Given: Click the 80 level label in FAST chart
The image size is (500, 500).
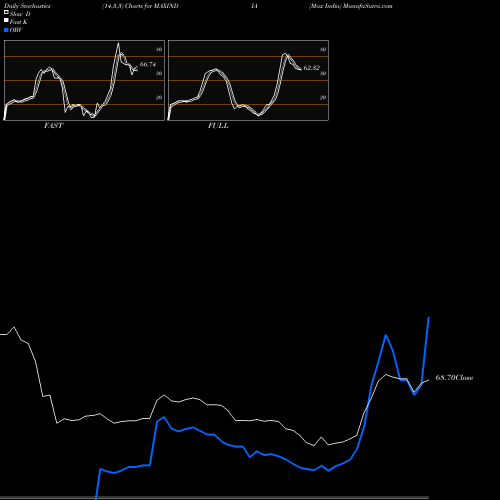Looking at the screenshot, I should click(x=159, y=49).
